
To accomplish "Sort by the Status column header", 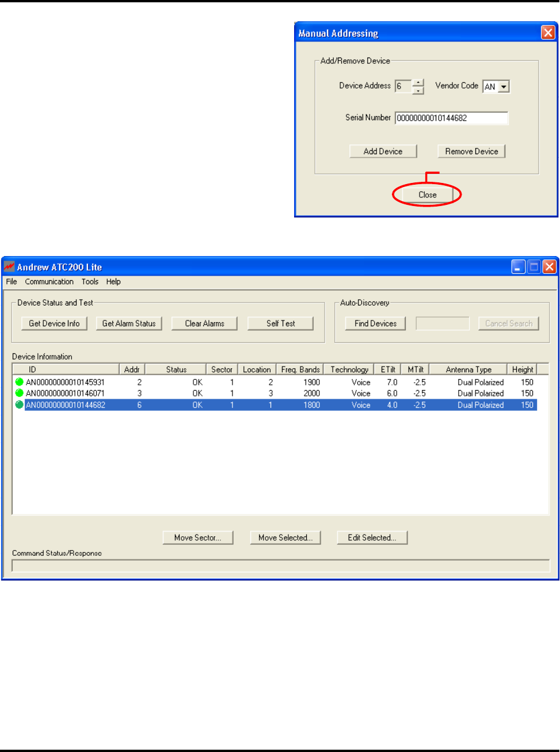I will point(176,369).
